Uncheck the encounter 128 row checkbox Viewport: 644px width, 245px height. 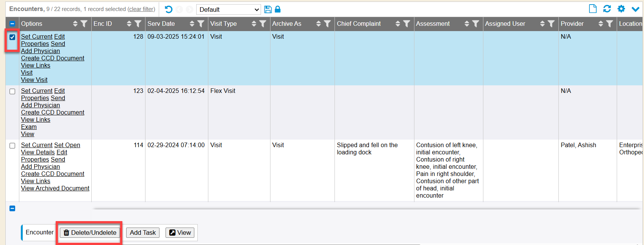[13, 37]
